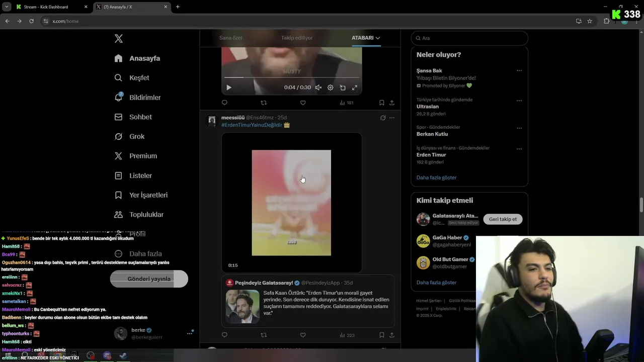The height and width of the screenshot is (362, 644).
Task: Open GaGa Haber profile suggestion
Action: click(x=447, y=241)
